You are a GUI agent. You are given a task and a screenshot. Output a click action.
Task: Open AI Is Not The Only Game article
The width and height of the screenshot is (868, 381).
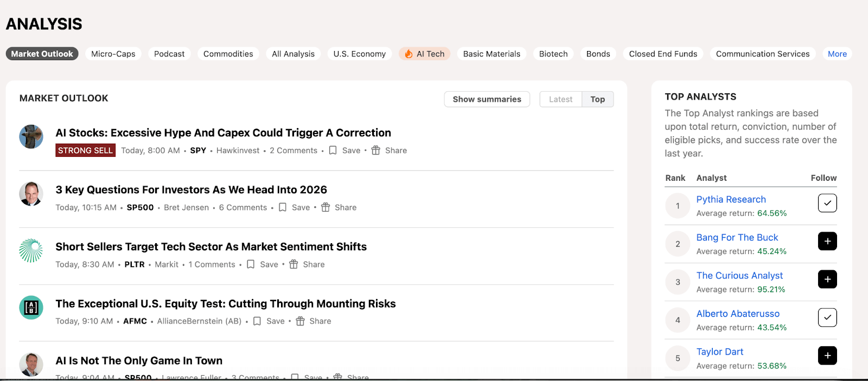[139, 361]
